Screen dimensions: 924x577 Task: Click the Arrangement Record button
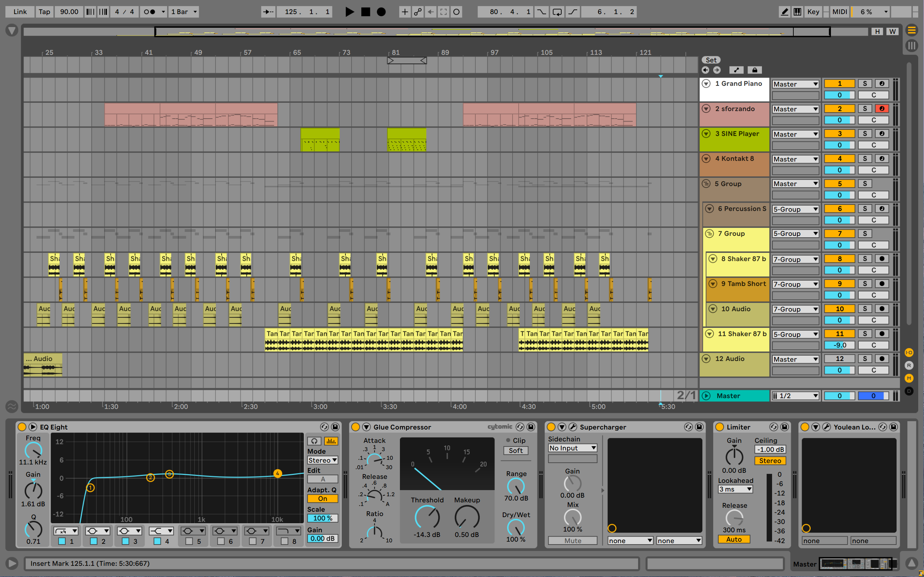pos(381,12)
